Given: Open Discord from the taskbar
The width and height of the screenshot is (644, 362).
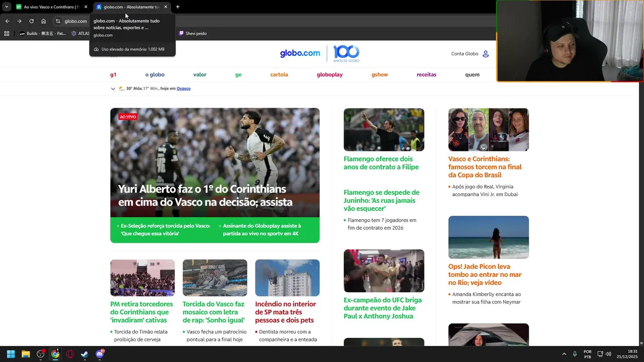Looking at the screenshot, I should 100,354.
